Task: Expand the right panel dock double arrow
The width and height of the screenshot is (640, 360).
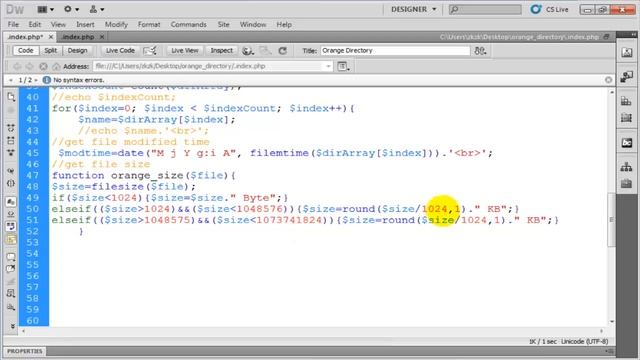Action: (633, 35)
